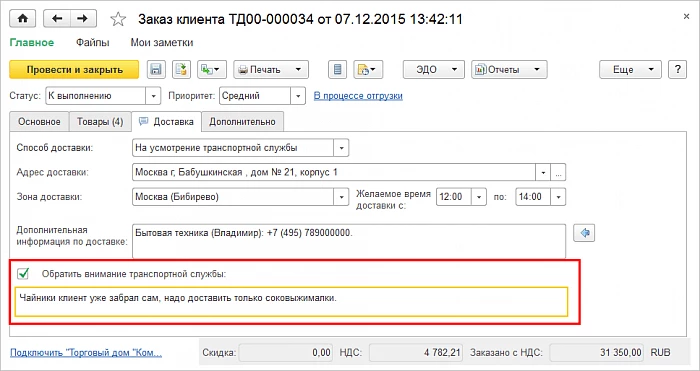Open the Мои заметки section
Viewport: 700px width, 371px height.
[x=162, y=43]
